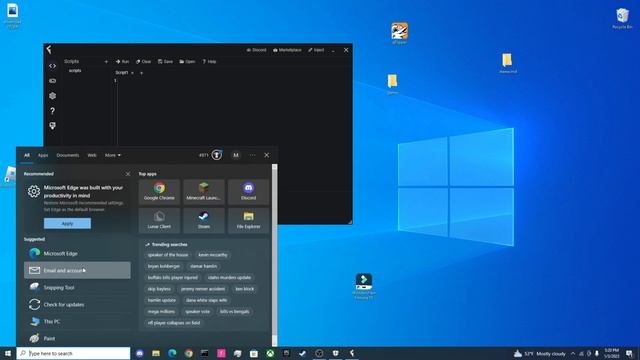Open Snipping Tool from Suggested list
Image resolution: width=640 pixels, height=360 pixels.
point(77,287)
